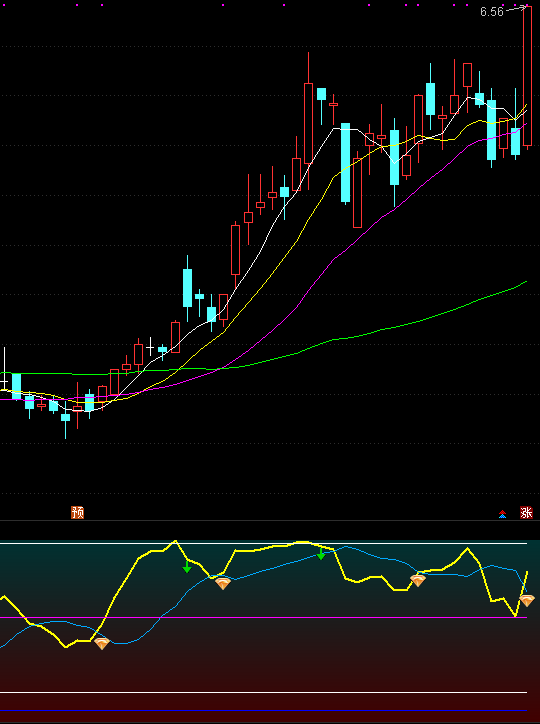Click the first green down-arrow sell signal
This screenshot has width=540, height=724.
pos(187,567)
